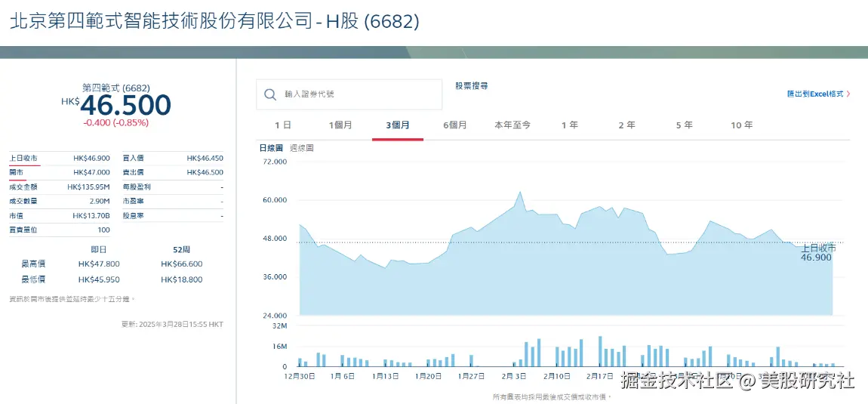
Task: Click the 1月27日 date axis label
Action: tap(471, 376)
